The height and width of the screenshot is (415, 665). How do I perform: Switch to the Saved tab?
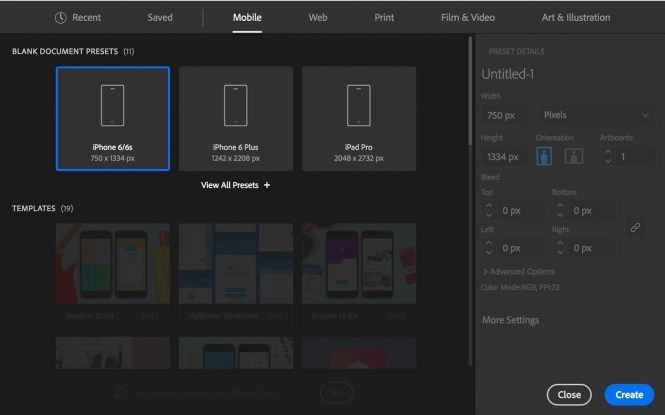pyautogui.click(x=160, y=17)
